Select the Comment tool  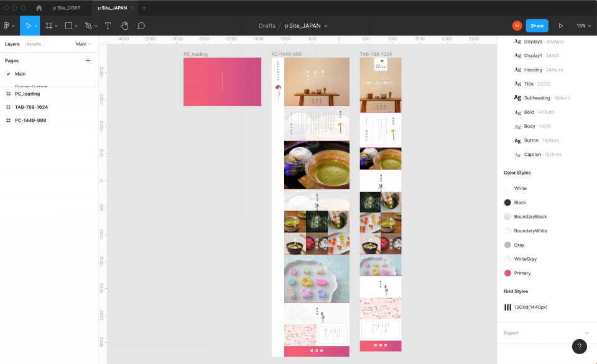[141, 26]
